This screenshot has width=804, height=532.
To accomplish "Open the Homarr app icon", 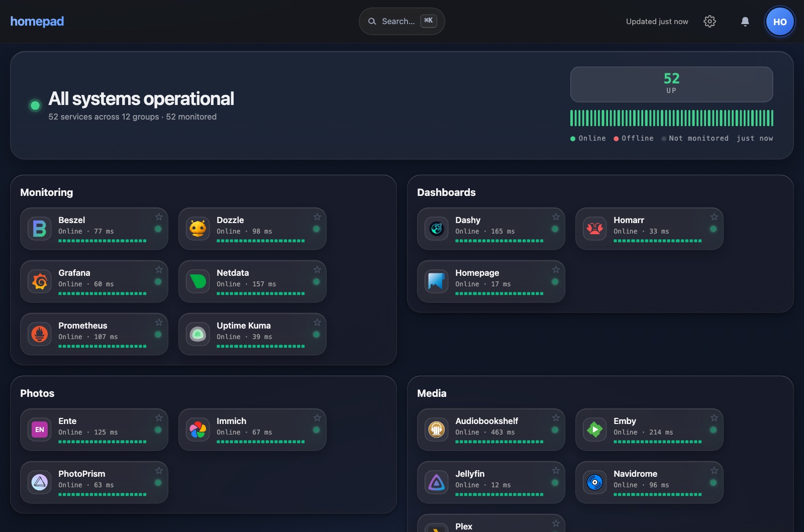I will 595,229.
